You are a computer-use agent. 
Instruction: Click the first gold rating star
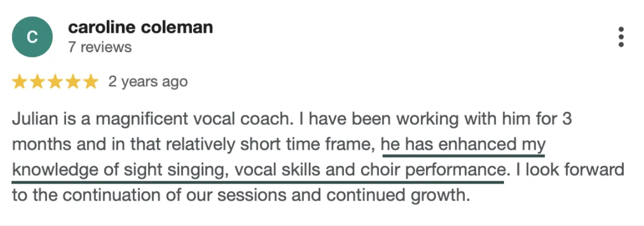coord(20,82)
